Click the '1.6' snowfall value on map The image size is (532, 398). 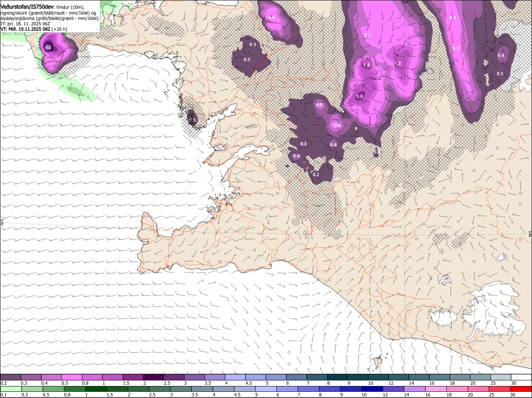pyautogui.click(x=367, y=65)
